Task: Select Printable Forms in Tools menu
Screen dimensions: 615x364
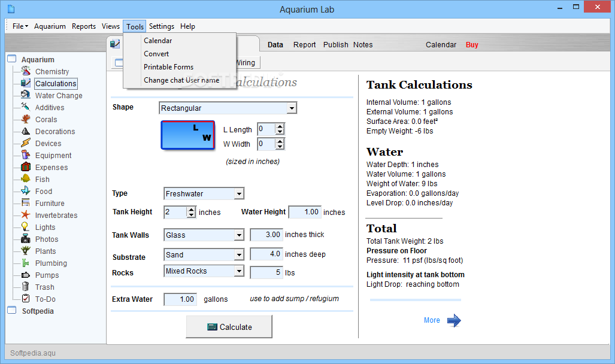Action: click(169, 67)
